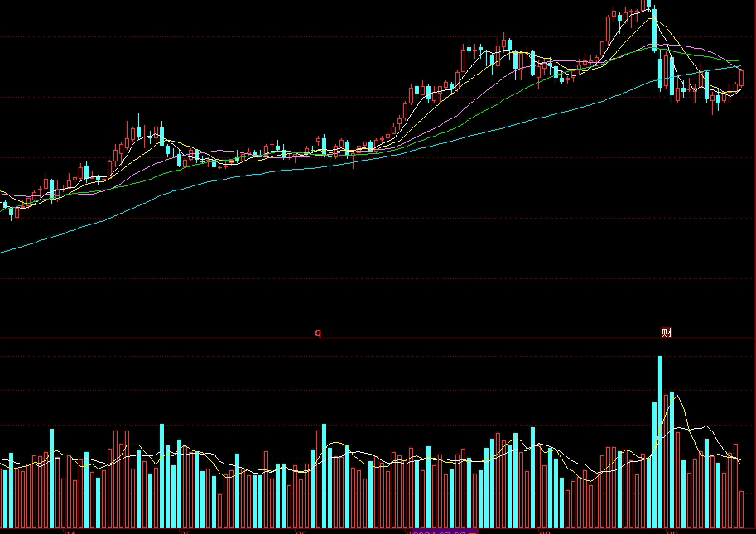Open the 财 finance info marker
The image size is (756, 534).
667,333
